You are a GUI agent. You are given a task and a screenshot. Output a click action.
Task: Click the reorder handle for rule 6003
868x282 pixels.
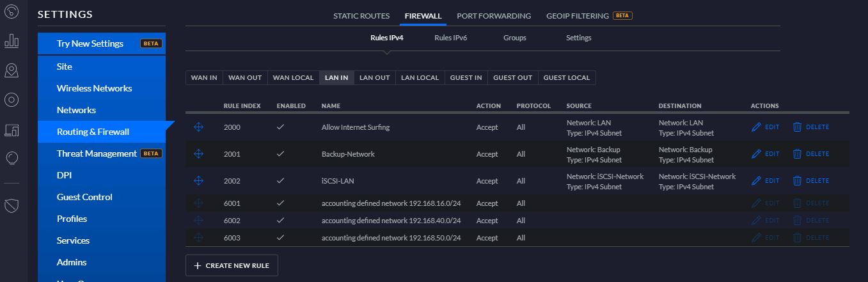(x=198, y=238)
